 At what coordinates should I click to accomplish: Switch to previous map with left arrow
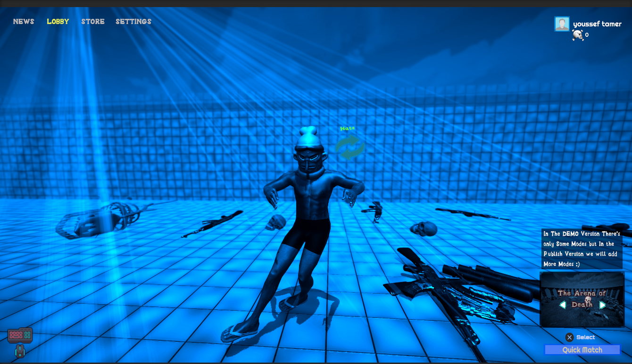(562, 305)
